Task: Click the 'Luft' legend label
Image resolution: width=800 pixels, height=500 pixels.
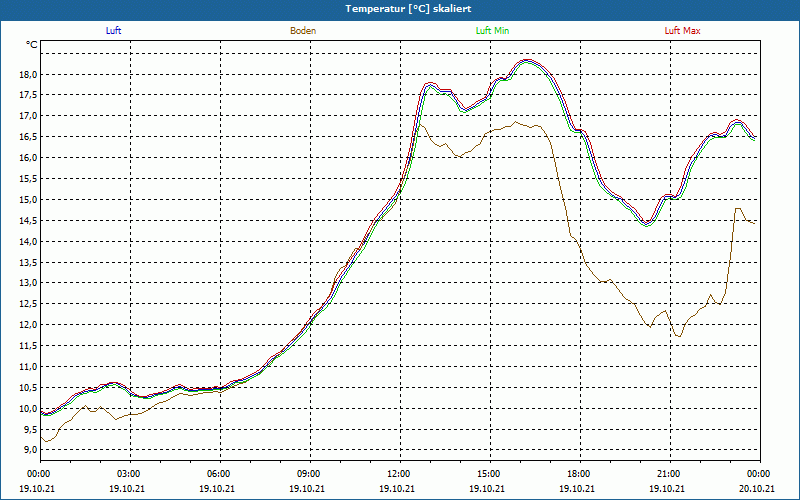Action: pos(113,31)
